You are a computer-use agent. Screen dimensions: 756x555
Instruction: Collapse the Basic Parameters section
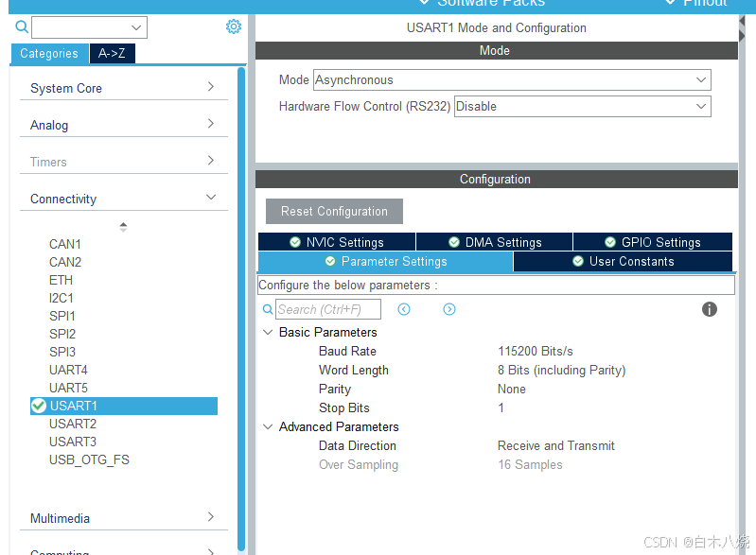(268, 332)
